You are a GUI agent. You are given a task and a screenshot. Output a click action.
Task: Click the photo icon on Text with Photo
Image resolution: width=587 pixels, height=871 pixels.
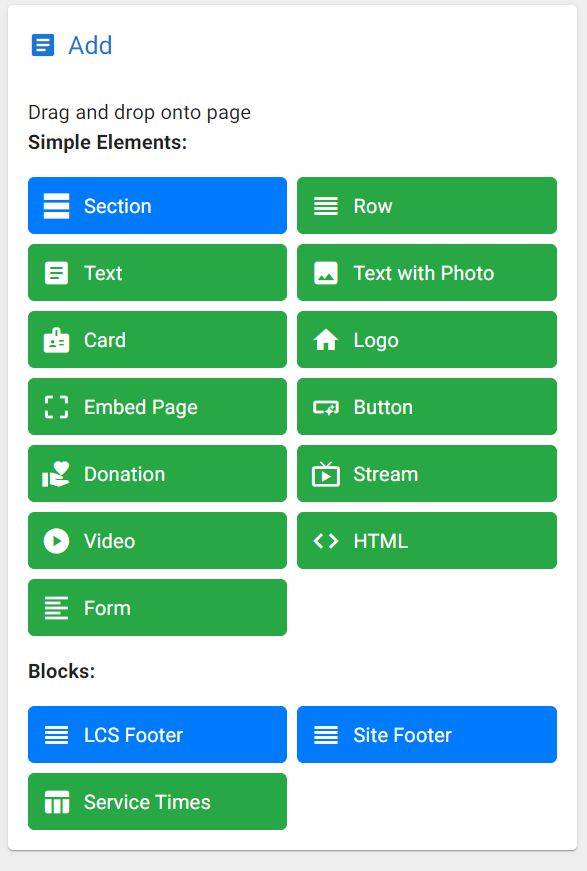tap(326, 272)
